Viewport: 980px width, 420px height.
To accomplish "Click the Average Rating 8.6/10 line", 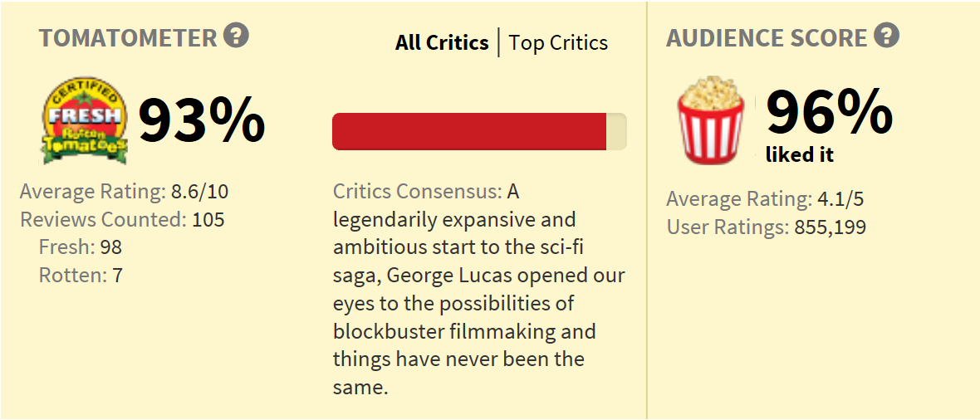I will (125, 191).
